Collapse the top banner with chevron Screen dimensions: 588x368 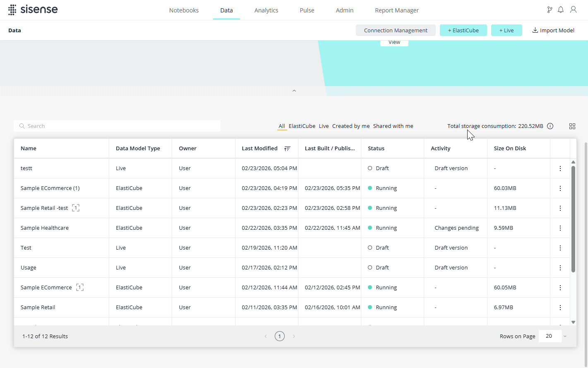click(294, 91)
